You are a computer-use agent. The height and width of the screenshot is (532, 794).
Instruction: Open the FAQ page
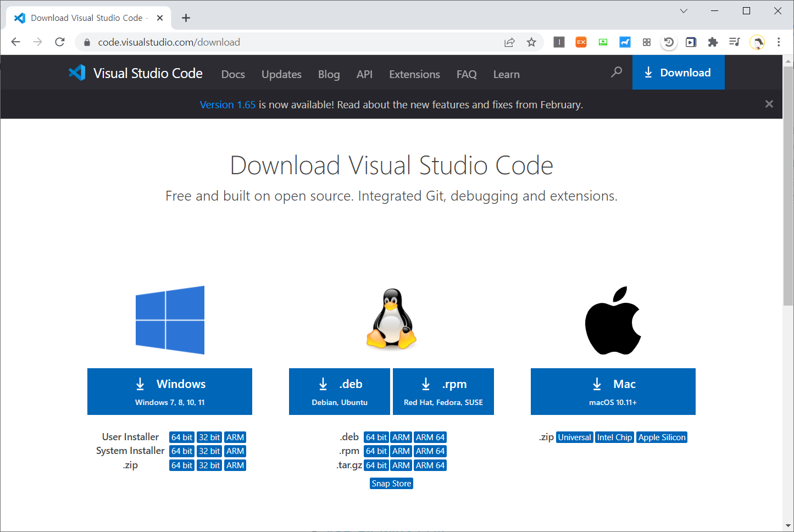tap(467, 74)
